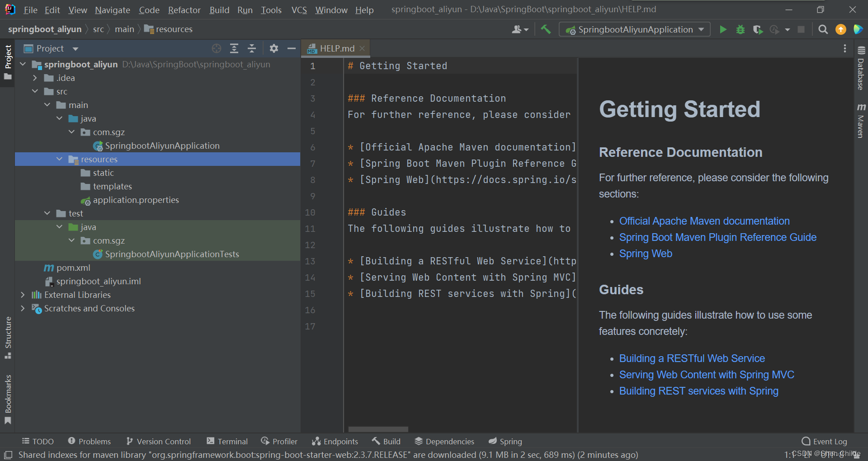Expand Scratches and Consoles node

23,308
